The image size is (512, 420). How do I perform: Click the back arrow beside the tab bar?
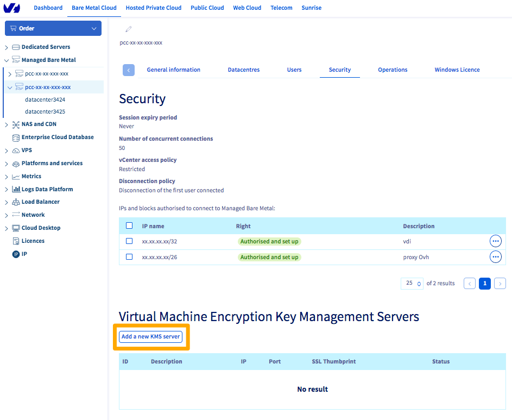point(128,70)
